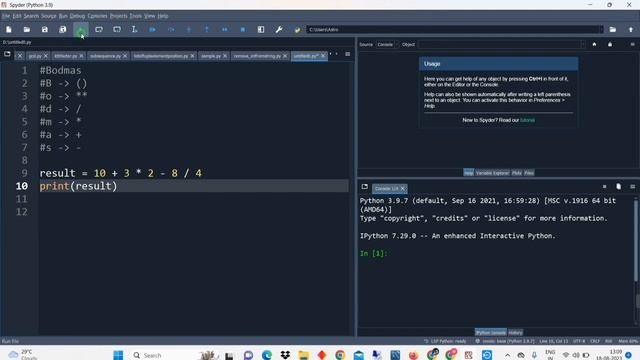The height and width of the screenshot is (360, 640).
Task: Click the Object input field
Action: point(499,44)
